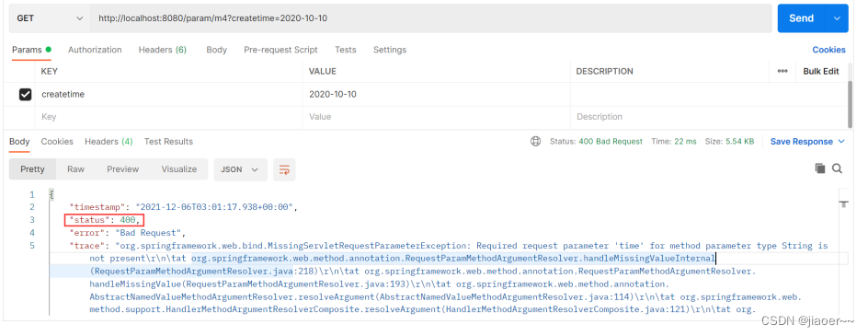Click line number 5 in gutter
This screenshot has height=336, width=868.
coord(32,245)
